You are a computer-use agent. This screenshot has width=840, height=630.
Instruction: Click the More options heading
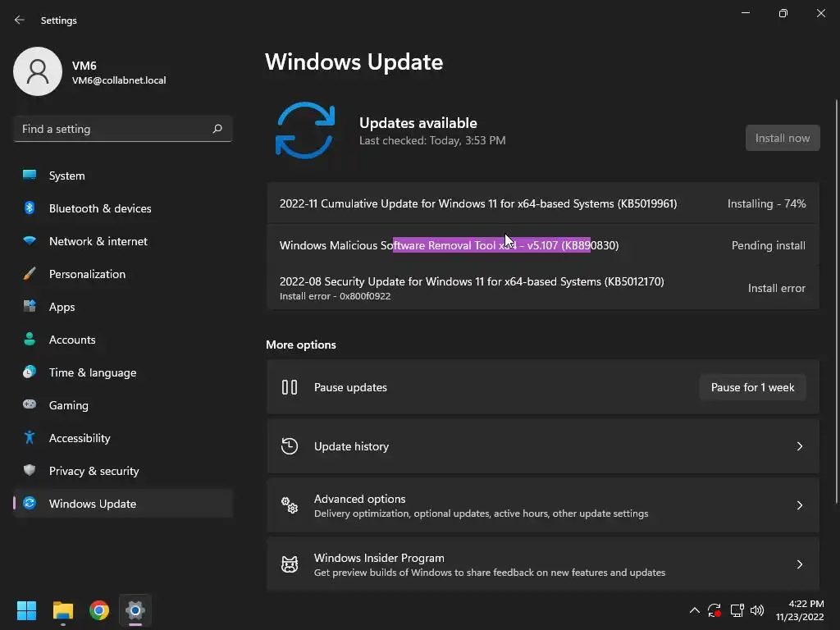(x=301, y=345)
